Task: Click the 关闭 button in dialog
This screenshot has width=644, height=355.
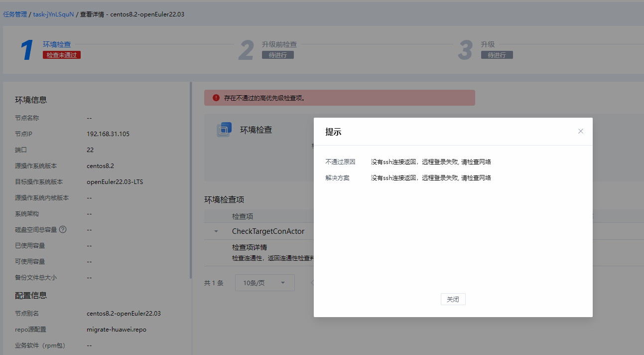Action: tap(453, 299)
